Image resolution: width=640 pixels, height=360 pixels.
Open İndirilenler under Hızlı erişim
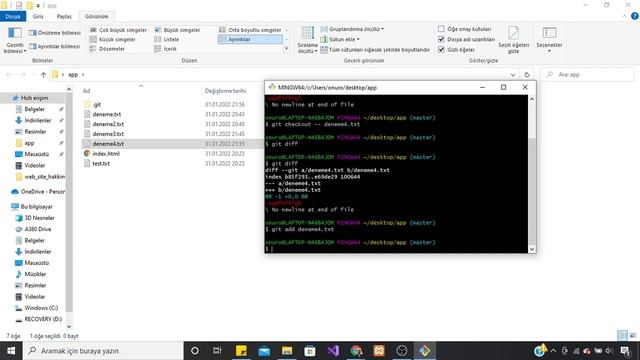coord(38,120)
